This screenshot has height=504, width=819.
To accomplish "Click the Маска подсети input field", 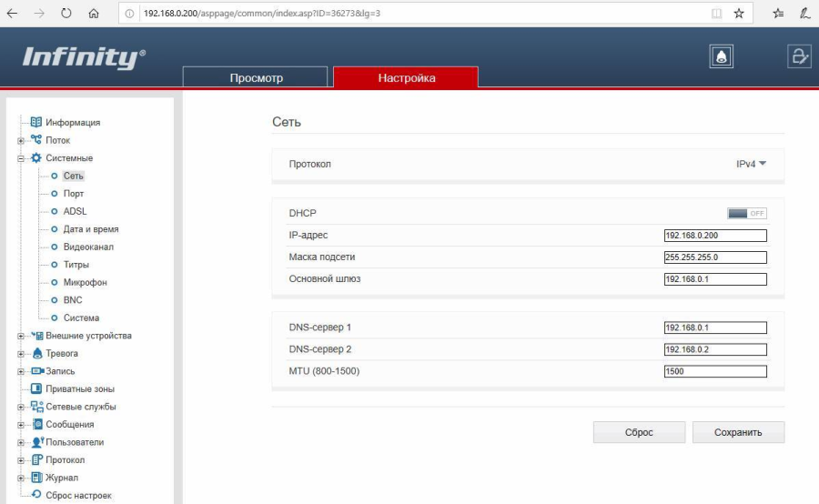I will pos(715,257).
